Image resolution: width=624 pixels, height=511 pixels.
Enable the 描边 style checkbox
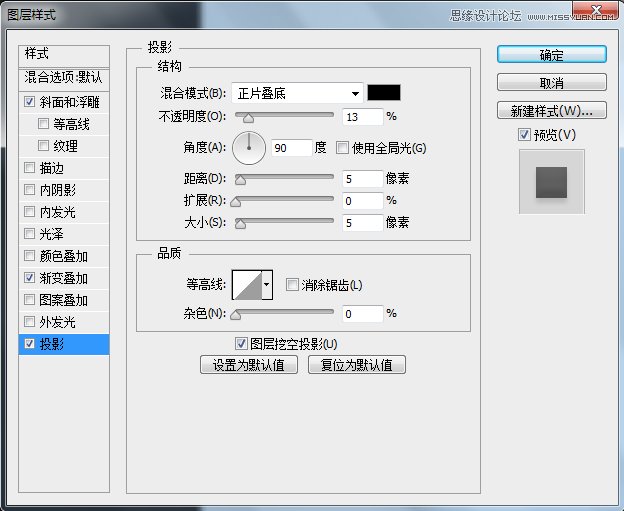[x=29, y=167]
